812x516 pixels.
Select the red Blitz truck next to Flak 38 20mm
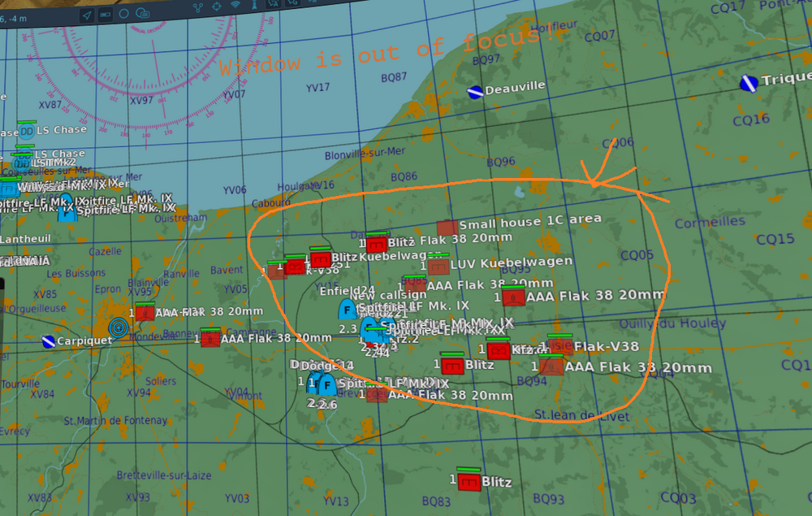coord(377,244)
